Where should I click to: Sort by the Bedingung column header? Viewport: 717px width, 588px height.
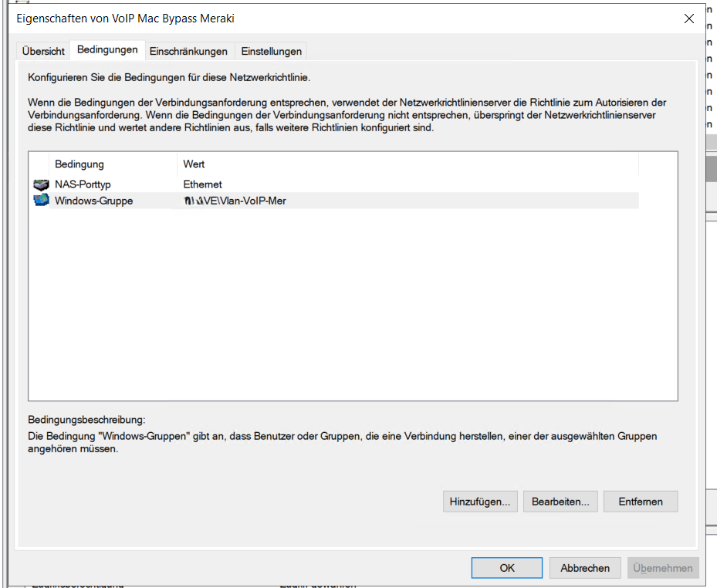click(79, 164)
